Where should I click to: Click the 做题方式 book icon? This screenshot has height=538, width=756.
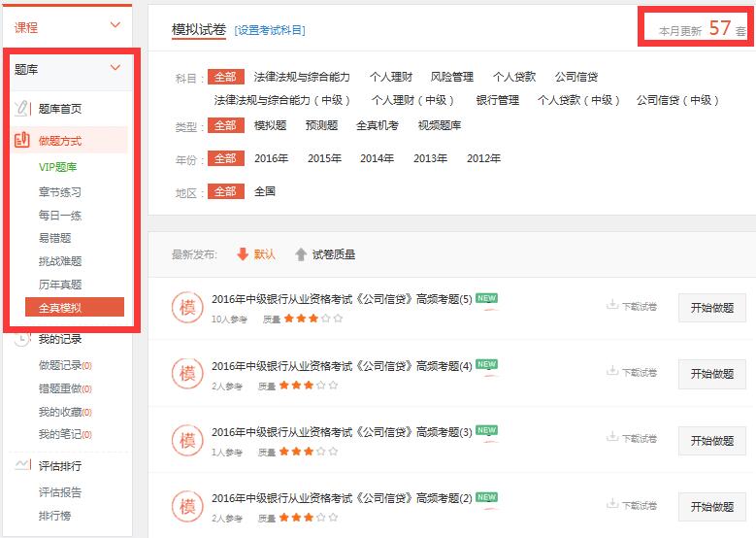tap(21, 140)
